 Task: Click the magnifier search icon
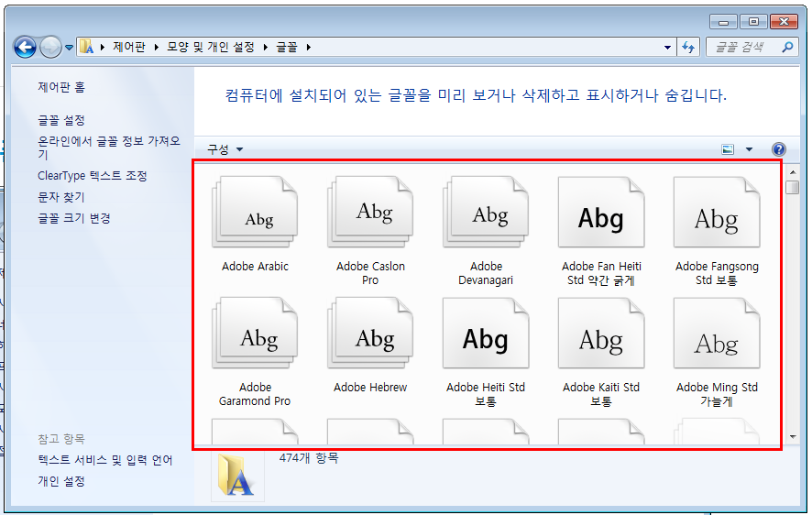(x=787, y=47)
